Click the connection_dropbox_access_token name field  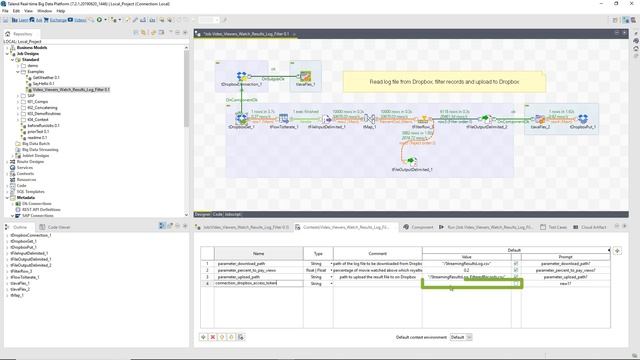[x=259, y=283]
